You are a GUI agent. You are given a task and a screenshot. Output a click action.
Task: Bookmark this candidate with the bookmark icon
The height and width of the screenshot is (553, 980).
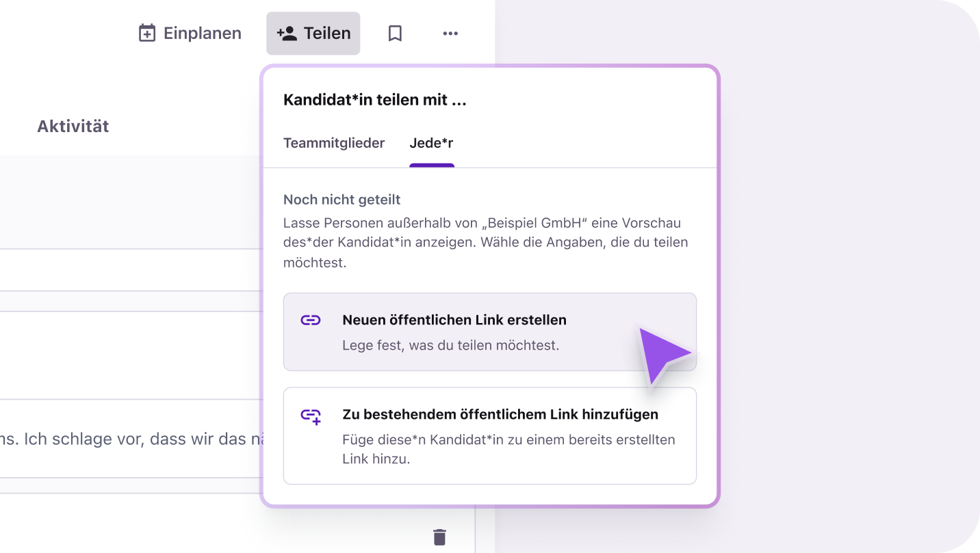(x=395, y=34)
